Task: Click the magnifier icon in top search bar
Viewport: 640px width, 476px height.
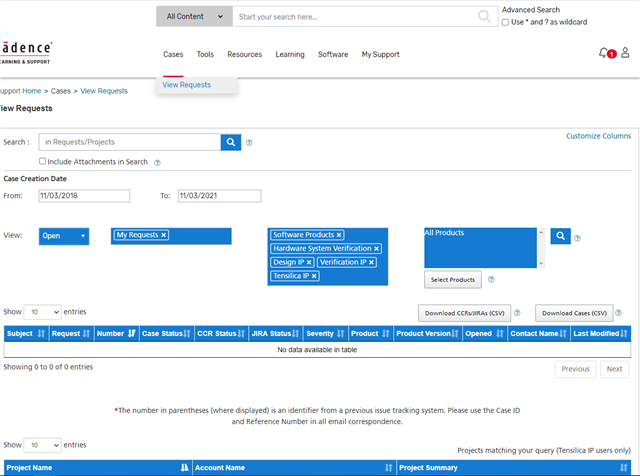Action: [x=485, y=17]
